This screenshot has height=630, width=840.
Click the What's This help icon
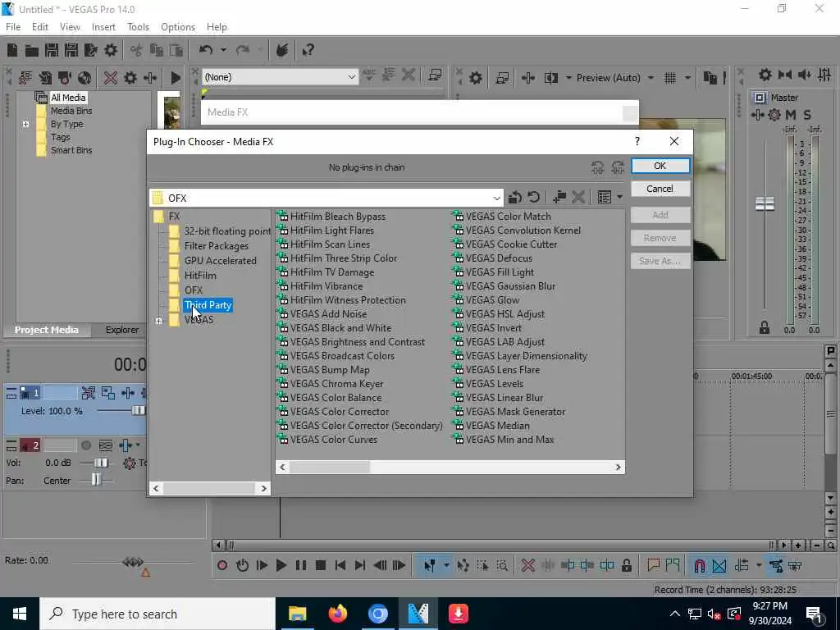pyautogui.click(x=308, y=50)
